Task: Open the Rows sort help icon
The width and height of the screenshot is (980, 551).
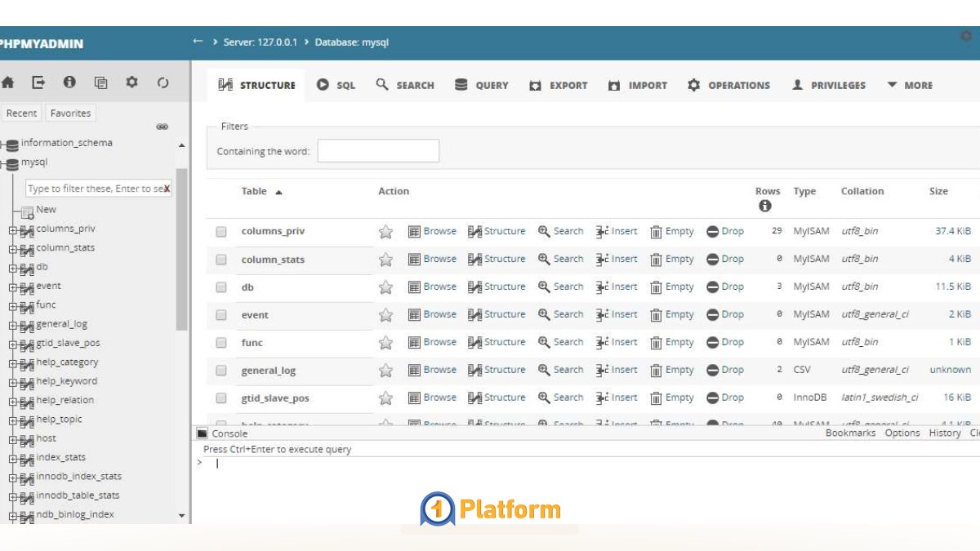Action: pos(765,206)
